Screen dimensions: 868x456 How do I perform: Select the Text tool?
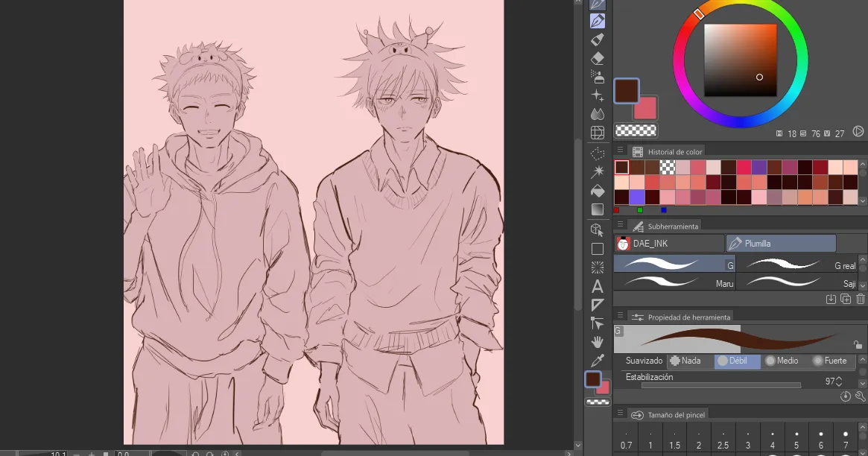tap(598, 286)
